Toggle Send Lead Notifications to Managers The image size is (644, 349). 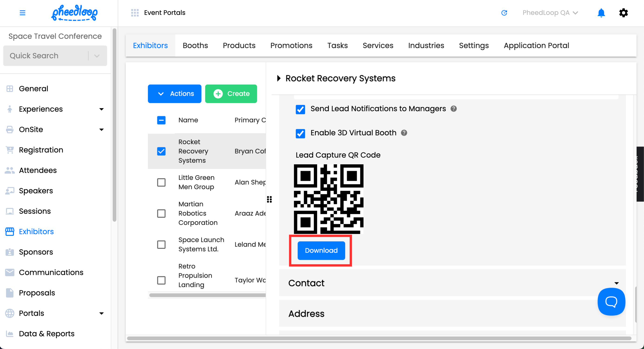[x=300, y=109]
